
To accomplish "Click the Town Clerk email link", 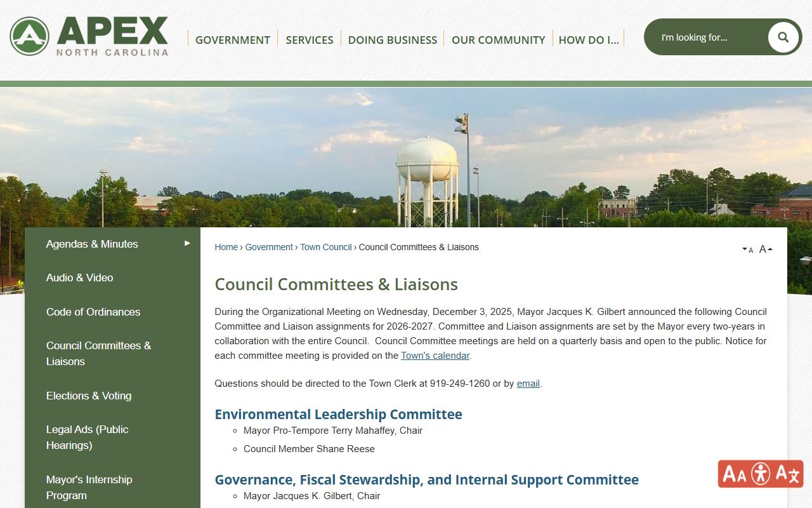I will pos(528,384).
